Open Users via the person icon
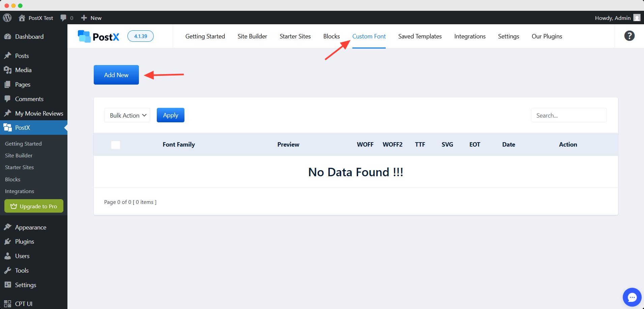Viewport: 644px width, 309px height. point(7,256)
